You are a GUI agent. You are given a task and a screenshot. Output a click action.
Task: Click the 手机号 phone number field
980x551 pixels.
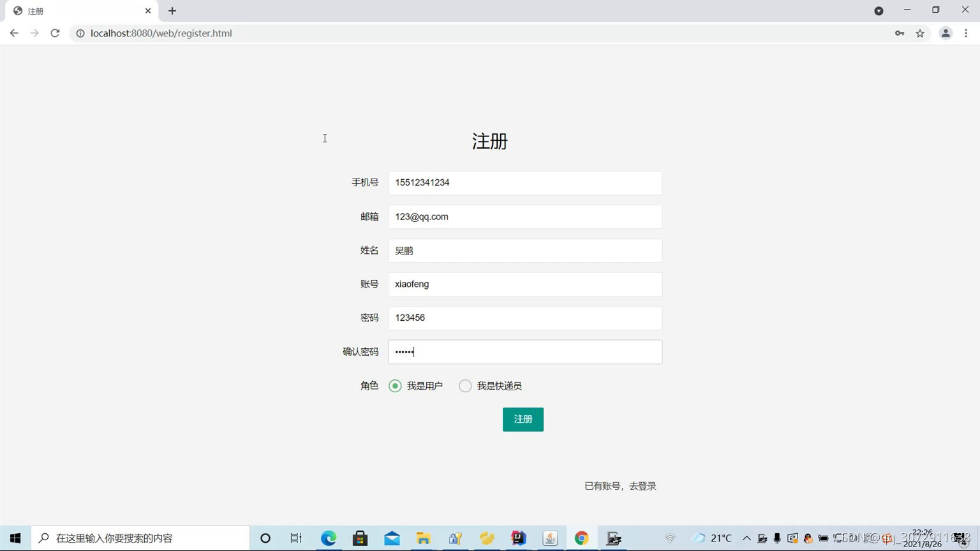pos(525,183)
